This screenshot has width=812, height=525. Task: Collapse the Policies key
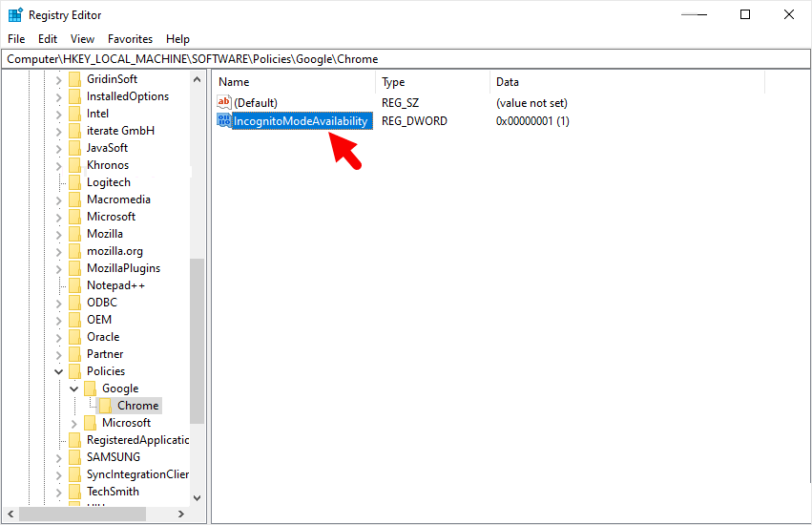[x=58, y=371]
